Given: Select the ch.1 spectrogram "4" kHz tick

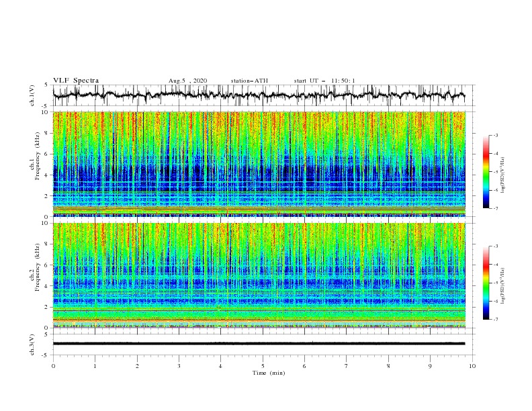Looking at the screenshot, I should 47,175.
